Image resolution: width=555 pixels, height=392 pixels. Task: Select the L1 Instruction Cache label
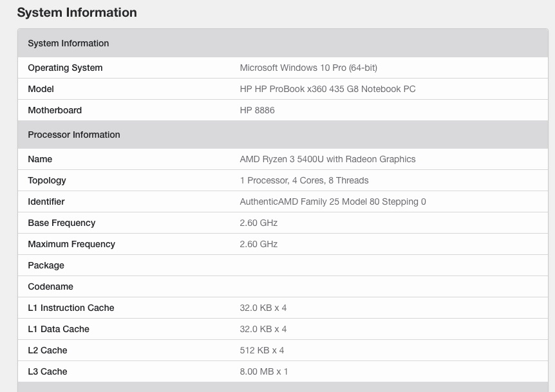pos(71,308)
